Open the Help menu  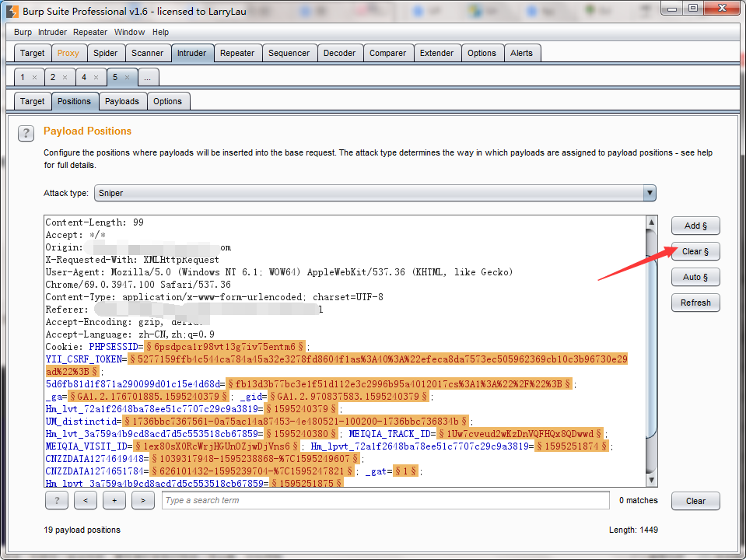pyautogui.click(x=160, y=33)
